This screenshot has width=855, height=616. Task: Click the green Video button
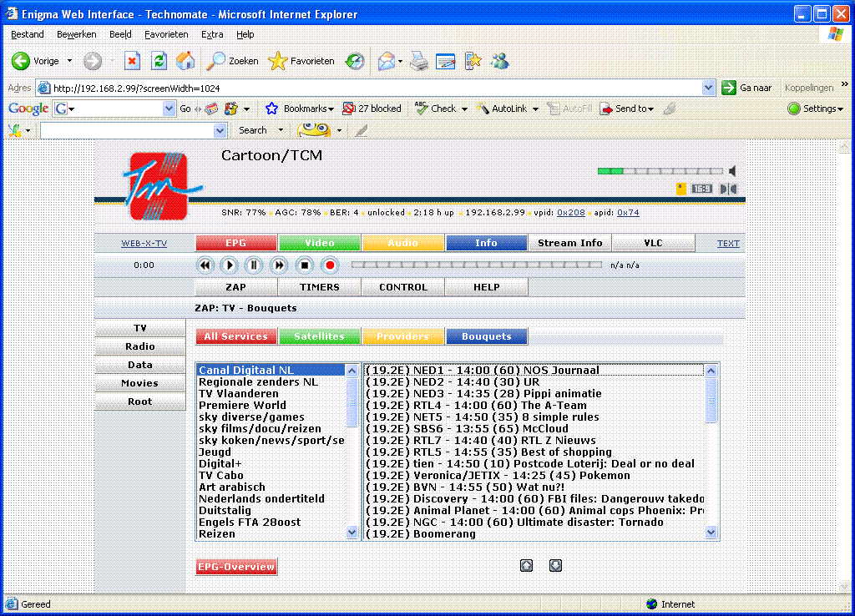320,243
